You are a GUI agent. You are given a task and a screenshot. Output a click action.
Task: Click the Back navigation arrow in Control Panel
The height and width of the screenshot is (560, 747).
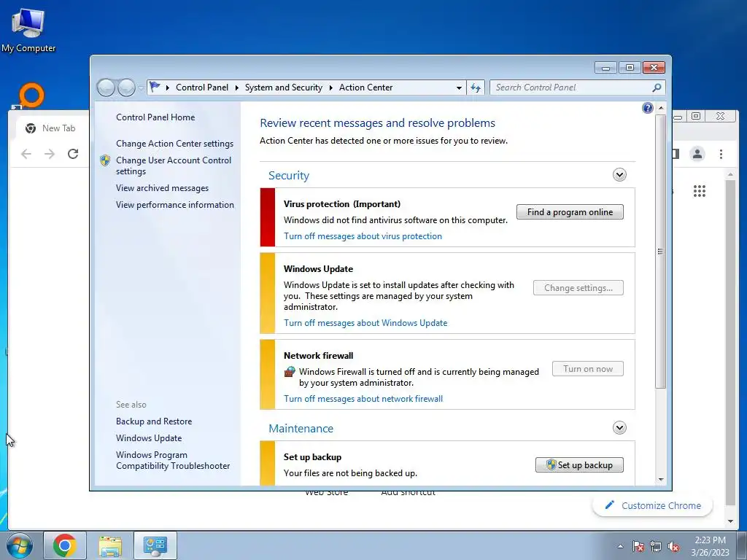(x=106, y=87)
